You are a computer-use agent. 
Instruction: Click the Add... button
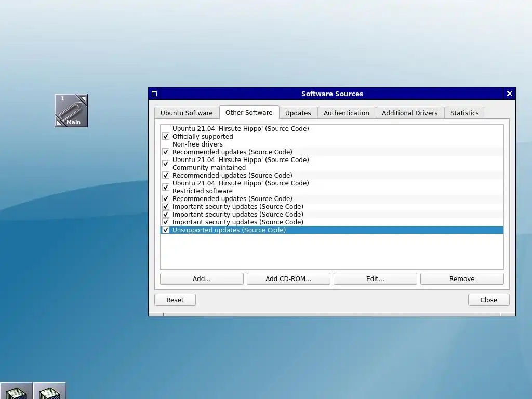coord(202,279)
